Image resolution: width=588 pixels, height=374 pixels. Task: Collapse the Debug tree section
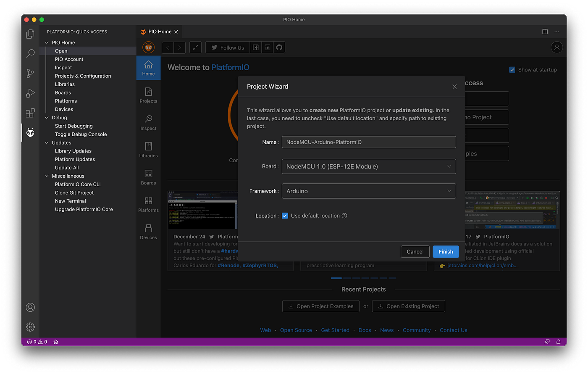click(x=47, y=118)
